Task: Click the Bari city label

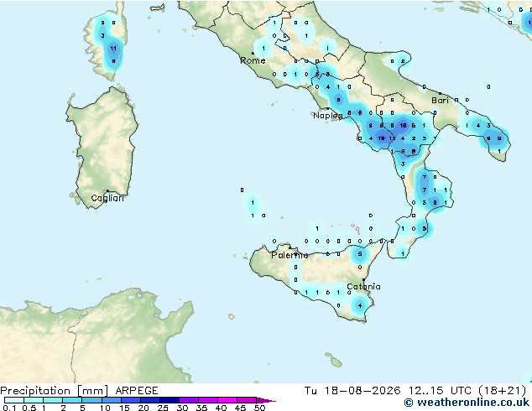Action: [x=440, y=101]
